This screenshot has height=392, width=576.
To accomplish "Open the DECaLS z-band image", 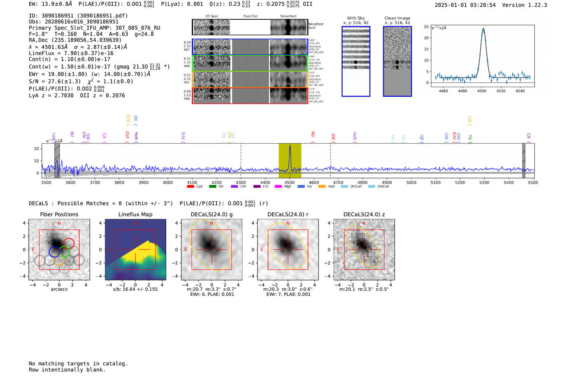I will pyautogui.click(x=364, y=249).
